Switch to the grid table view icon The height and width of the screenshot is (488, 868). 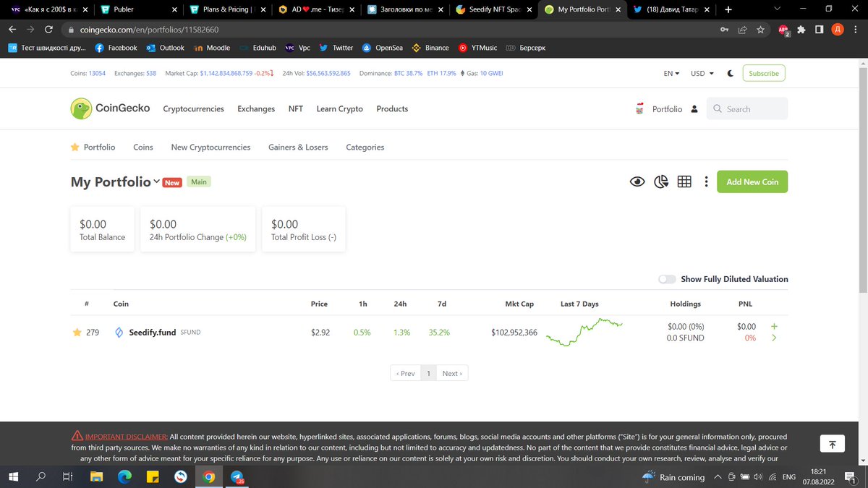click(x=684, y=181)
